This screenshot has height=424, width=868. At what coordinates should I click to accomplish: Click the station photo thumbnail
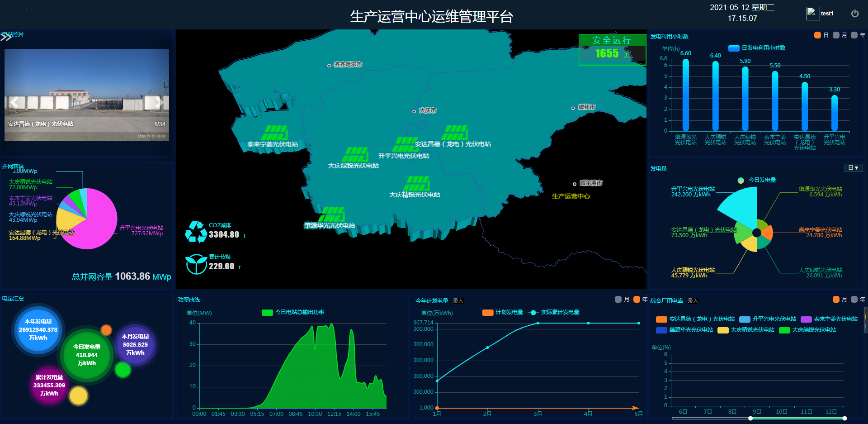(87, 95)
